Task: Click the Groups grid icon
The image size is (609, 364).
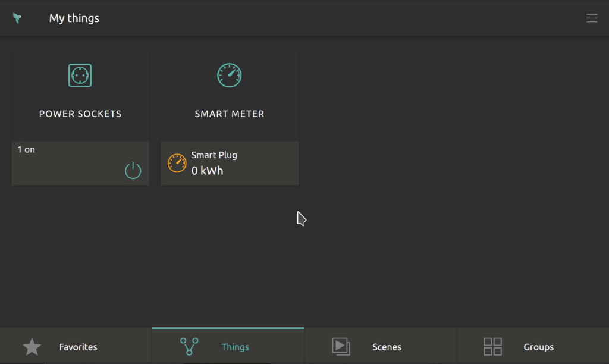Action: point(492,347)
